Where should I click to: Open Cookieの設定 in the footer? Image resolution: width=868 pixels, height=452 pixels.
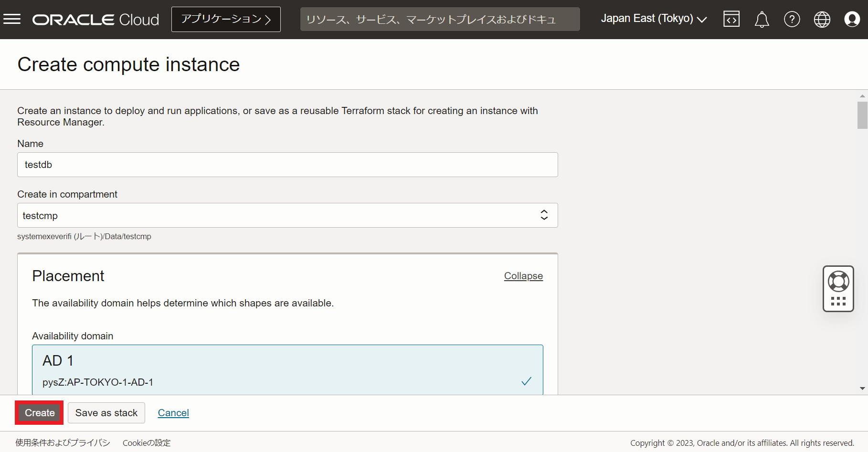146,442
